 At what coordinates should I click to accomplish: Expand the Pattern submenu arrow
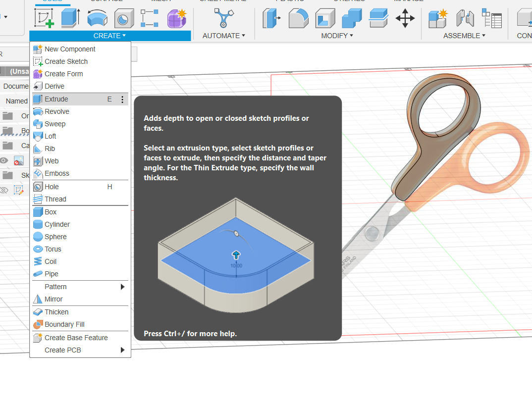coord(123,287)
